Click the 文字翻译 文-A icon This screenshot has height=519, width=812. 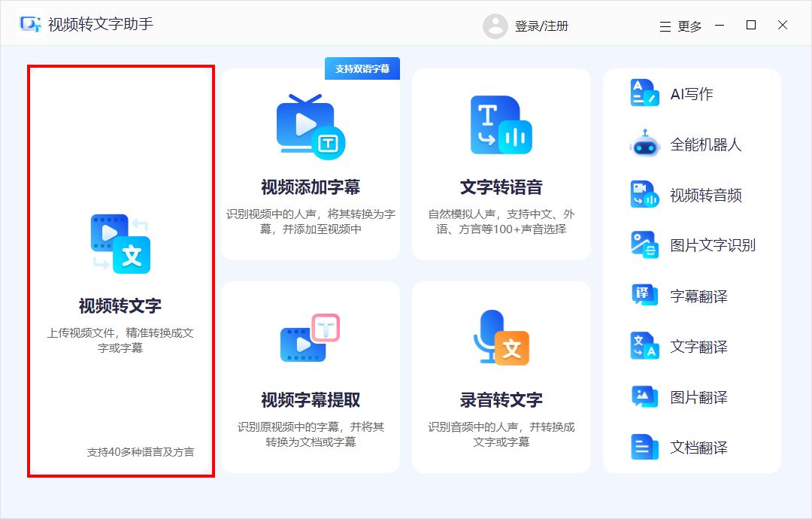click(x=644, y=346)
